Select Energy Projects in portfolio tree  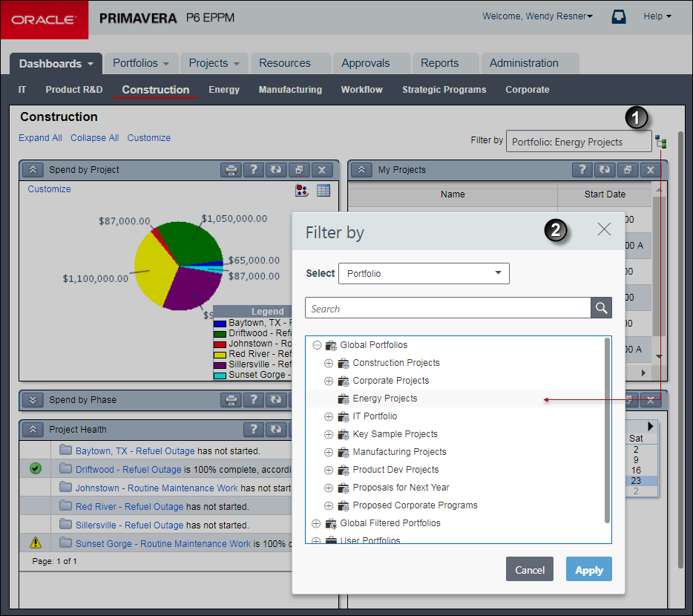(385, 399)
